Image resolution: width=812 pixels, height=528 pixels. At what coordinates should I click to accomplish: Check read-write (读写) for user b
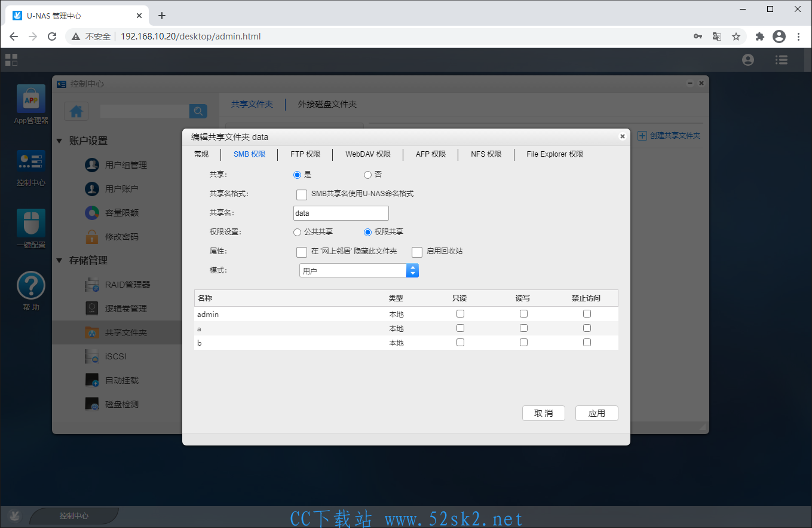point(523,342)
